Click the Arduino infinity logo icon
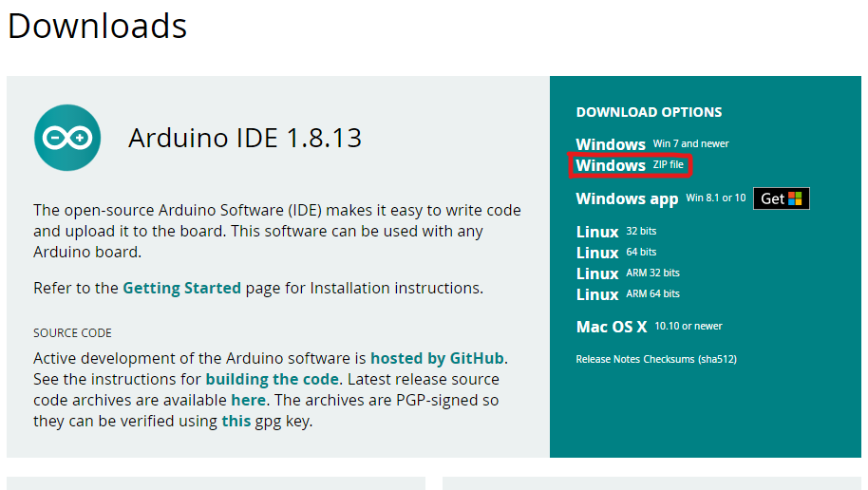The width and height of the screenshot is (868, 490). point(67,138)
